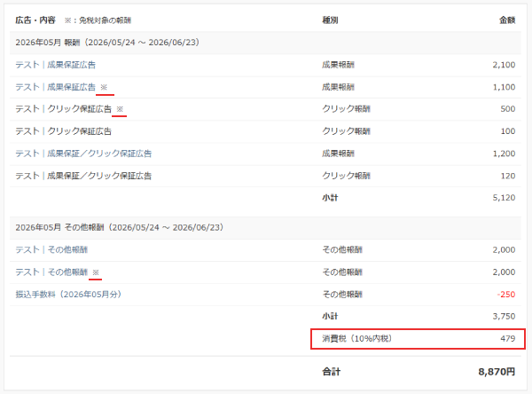Image resolution: width=532 pixels, height=394 pixels.
Task: Click 成果報酬 type in 2,100 row
Action: (x=339, y=65)
